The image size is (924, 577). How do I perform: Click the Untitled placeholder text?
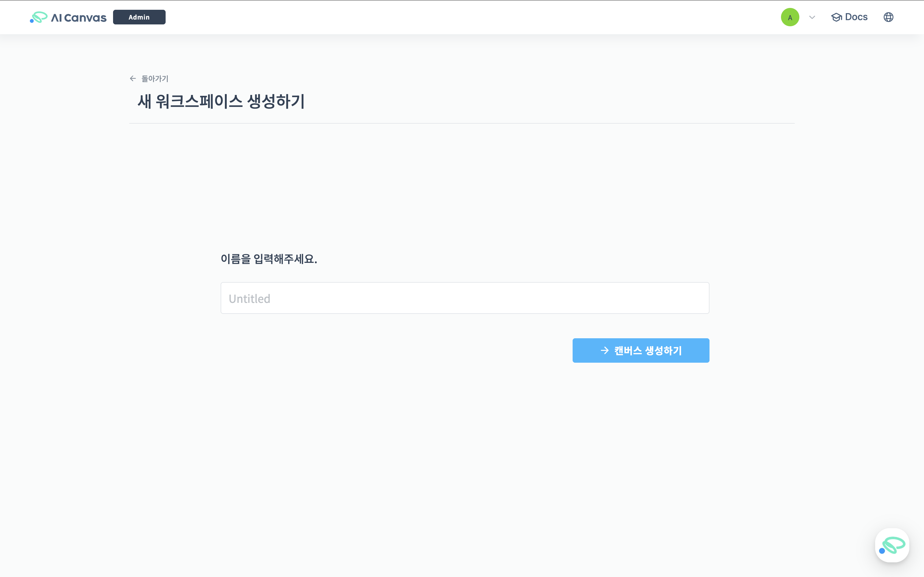click(249, 299)
